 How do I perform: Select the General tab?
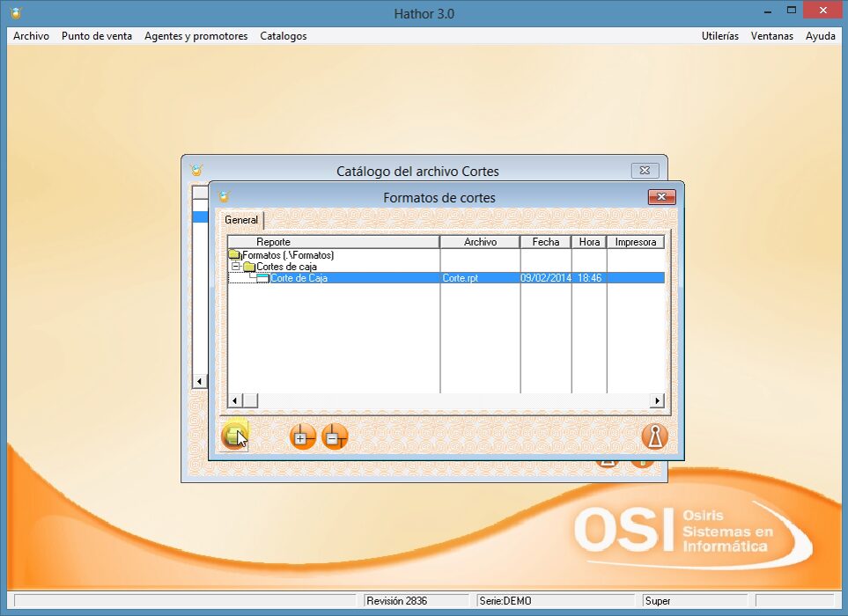coord(241,220)
